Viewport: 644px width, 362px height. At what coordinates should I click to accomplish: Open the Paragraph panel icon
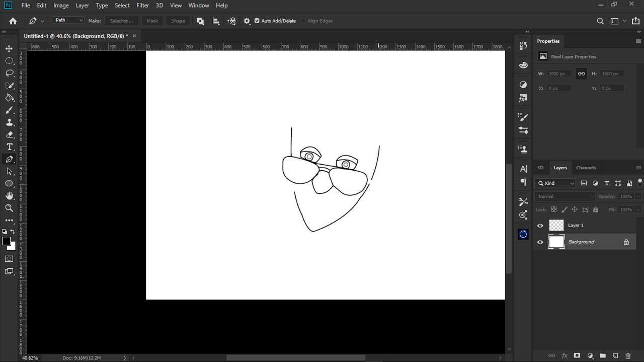(x=523, y=182)
